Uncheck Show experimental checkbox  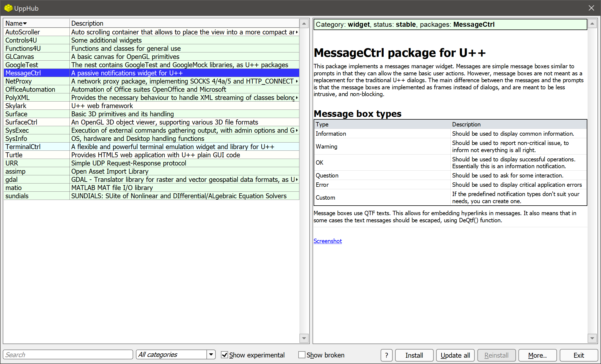tap(224, 355)
